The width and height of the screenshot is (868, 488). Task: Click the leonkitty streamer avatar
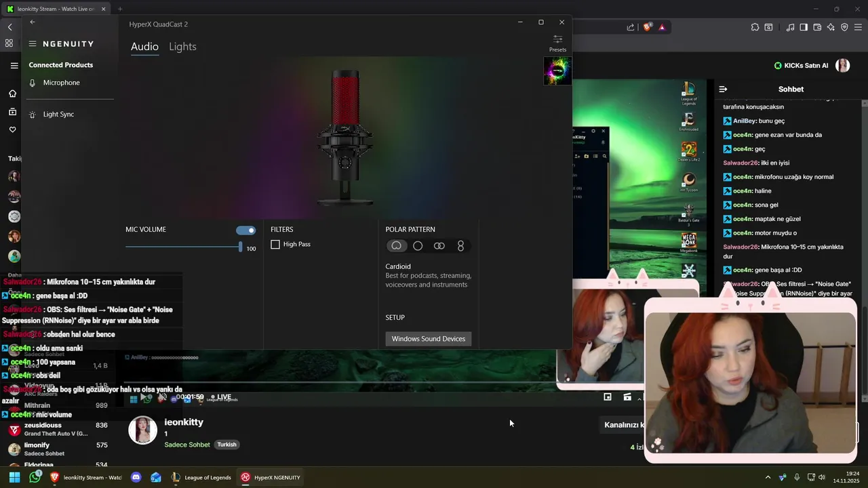[142, 430]
